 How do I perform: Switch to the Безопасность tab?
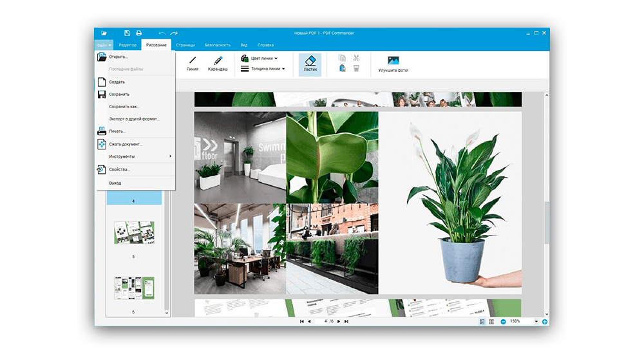click(217, 45)
